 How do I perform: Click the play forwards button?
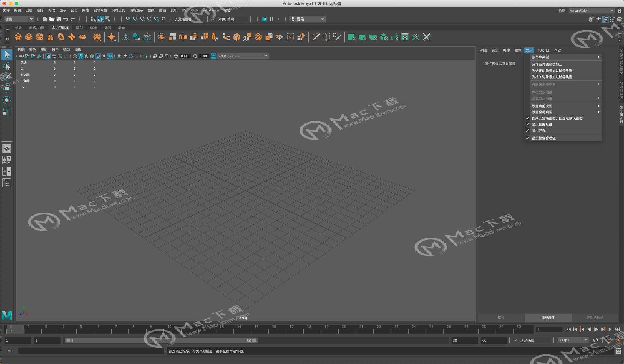tap(596, 329)
